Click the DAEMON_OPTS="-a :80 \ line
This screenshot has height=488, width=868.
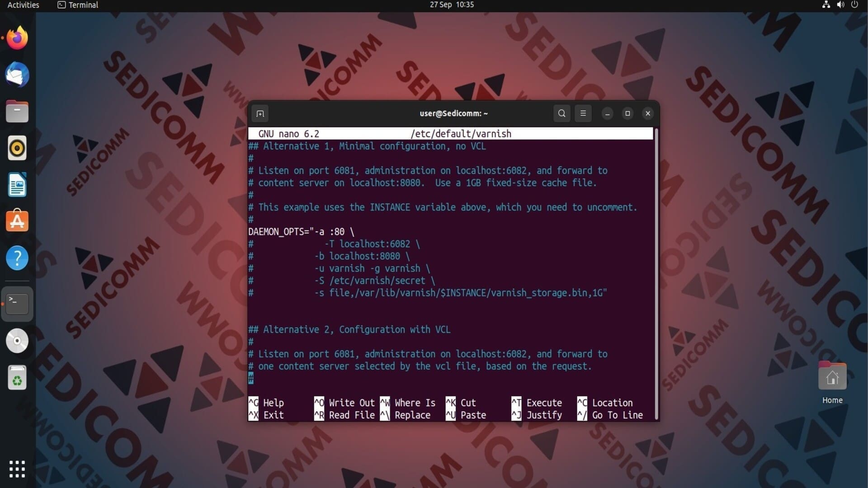(x=301, y=232)
